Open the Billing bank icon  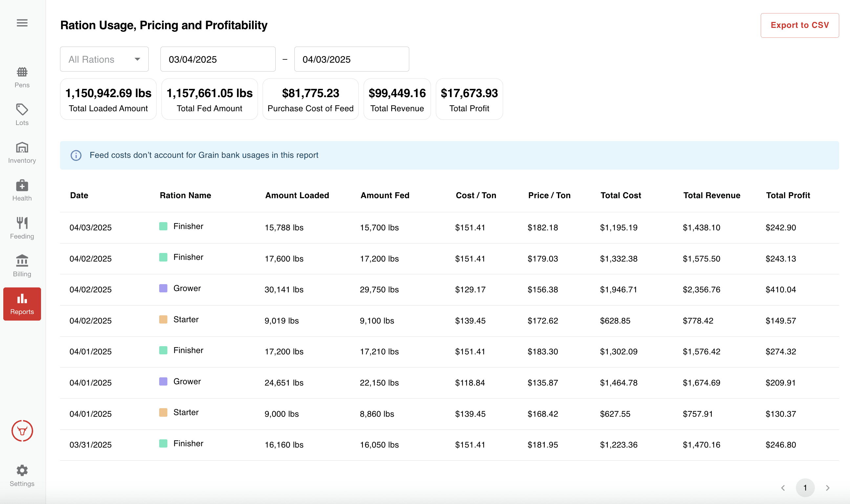tap(22, 261)
